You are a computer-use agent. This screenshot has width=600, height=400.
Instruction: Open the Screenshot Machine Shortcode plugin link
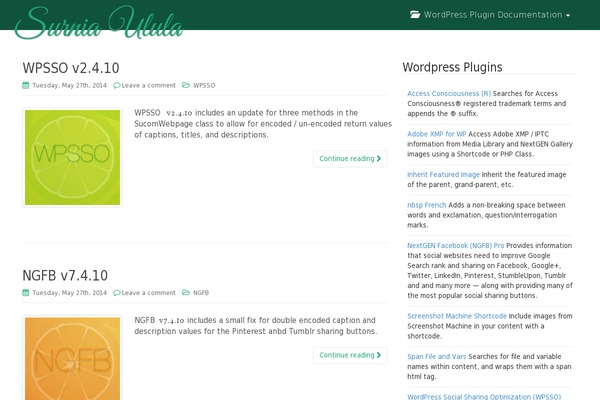pyautogui.click(x=457, y=316)
